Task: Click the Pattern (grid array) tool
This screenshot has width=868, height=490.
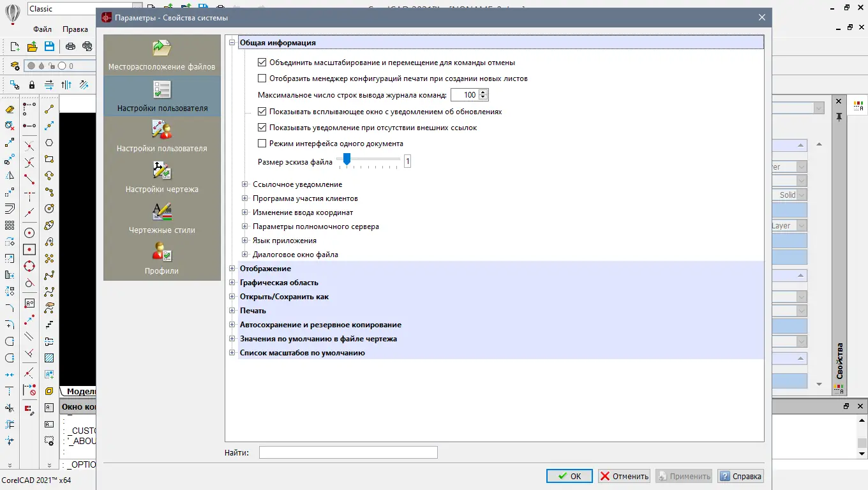Action: pyautogui.click(x=10, y=225)
